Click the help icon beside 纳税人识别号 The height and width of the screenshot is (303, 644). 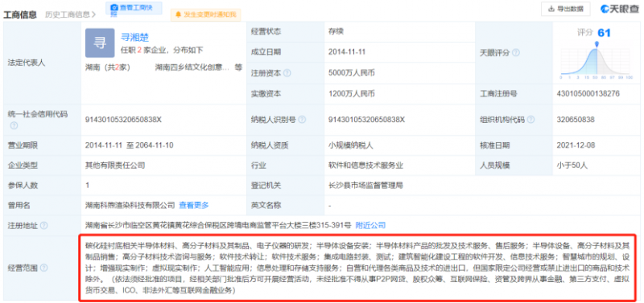pyautogui.click(x=302, y=120)
